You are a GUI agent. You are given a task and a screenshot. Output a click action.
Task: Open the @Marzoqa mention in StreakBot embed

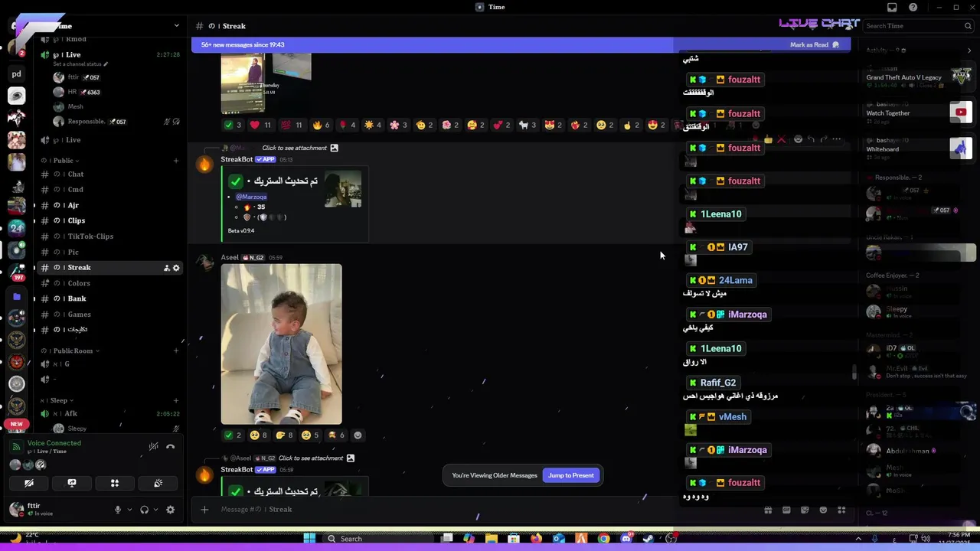click(251, 197)
